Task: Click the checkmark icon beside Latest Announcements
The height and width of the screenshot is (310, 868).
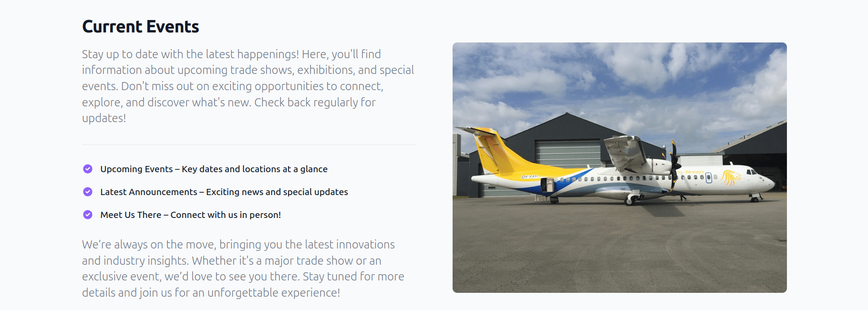Action: 88,192
